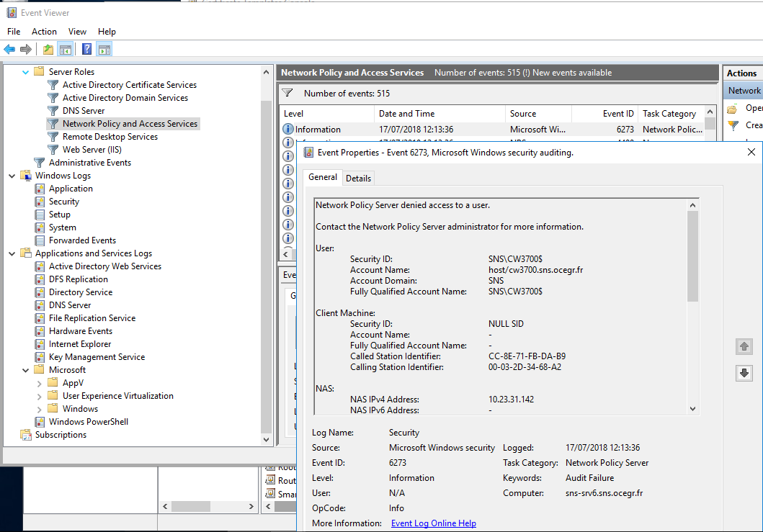This screenshot has width=763, height=532.
Task: Select Key Management Service log
Action: [97, 357]
